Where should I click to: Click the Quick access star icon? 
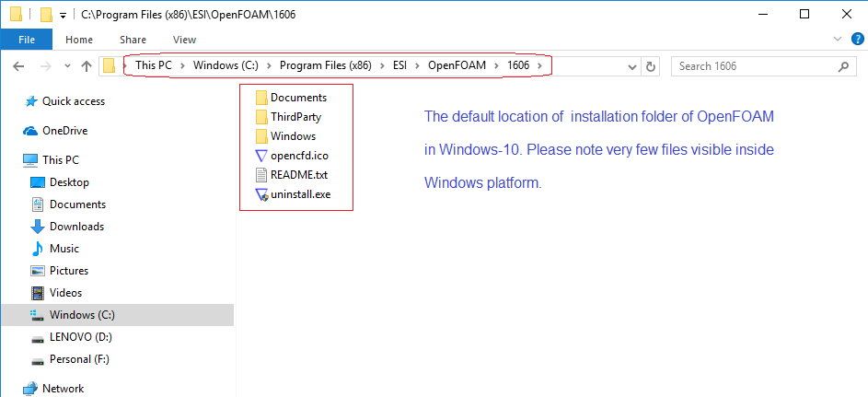[x=30, y=101]
